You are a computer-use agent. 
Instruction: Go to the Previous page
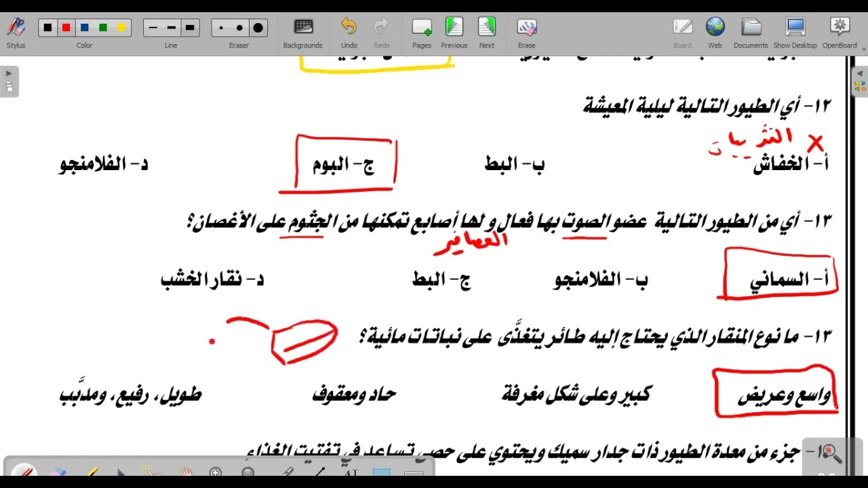454,33
